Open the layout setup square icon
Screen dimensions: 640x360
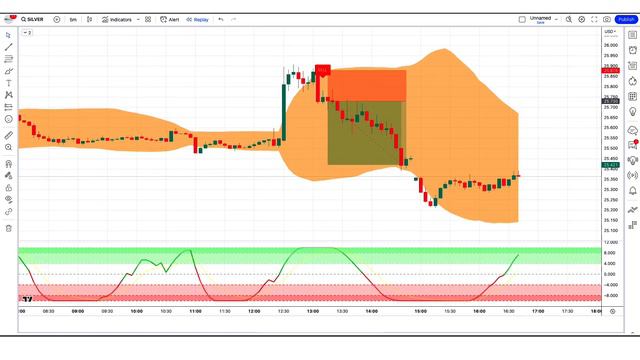[x=522, y=20]
